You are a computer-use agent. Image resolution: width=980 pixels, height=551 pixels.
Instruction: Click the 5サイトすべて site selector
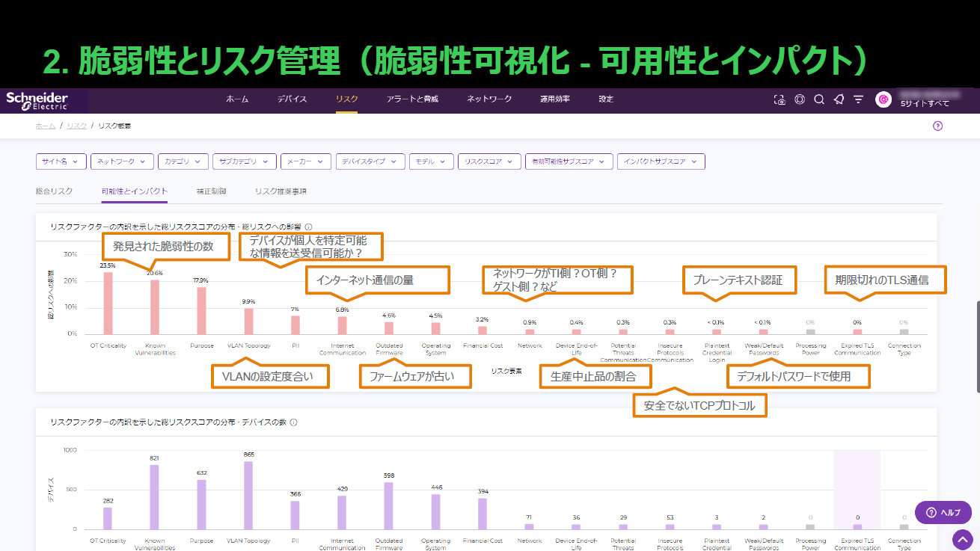click(x=925, y=104)
